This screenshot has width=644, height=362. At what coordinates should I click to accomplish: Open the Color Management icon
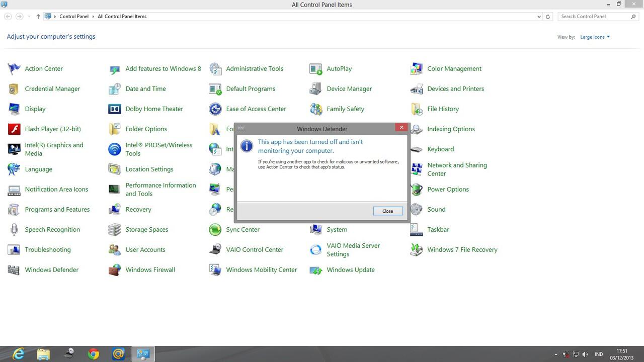[417, 69]
